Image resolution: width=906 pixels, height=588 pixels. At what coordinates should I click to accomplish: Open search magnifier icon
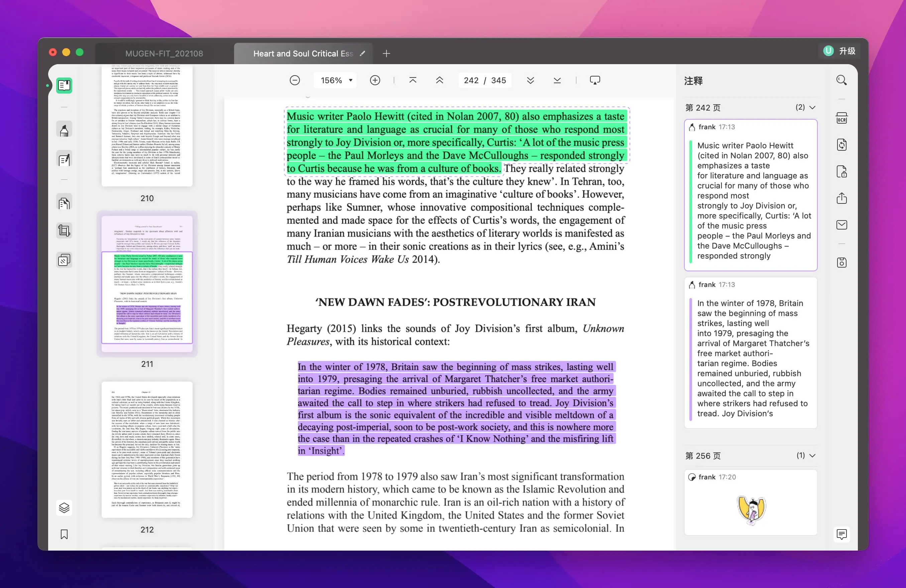[x=841, y=80]
